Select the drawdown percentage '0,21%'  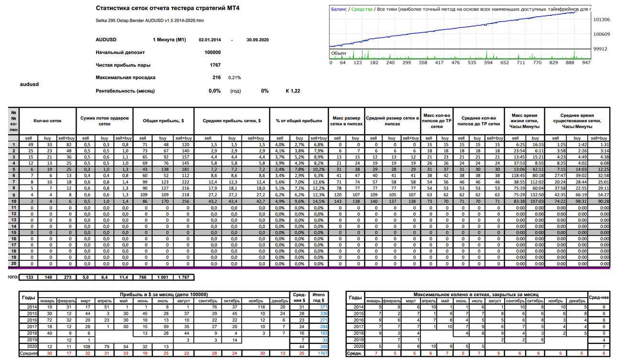[234, 77]
